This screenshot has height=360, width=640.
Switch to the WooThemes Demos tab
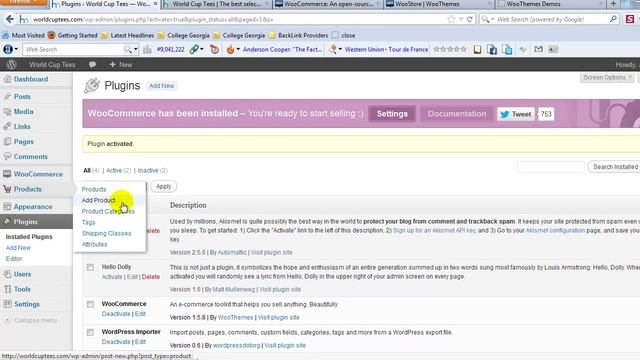click(550, 4)
